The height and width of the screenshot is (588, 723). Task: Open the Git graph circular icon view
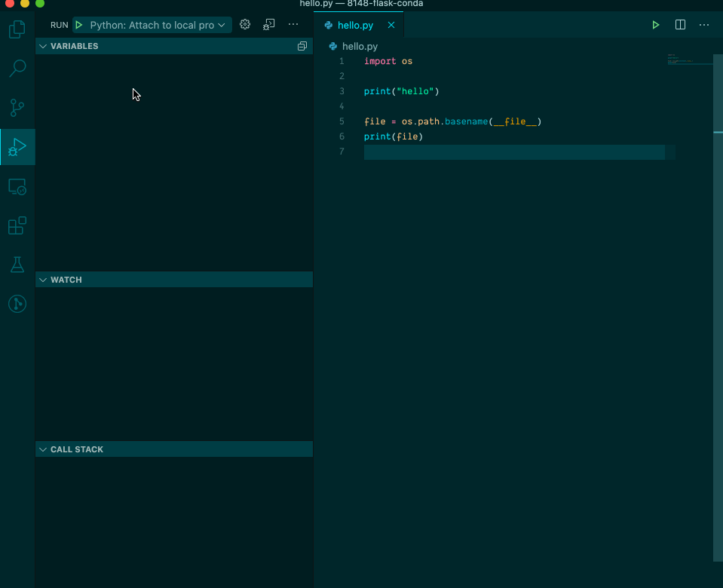click(x=17, y=304)
